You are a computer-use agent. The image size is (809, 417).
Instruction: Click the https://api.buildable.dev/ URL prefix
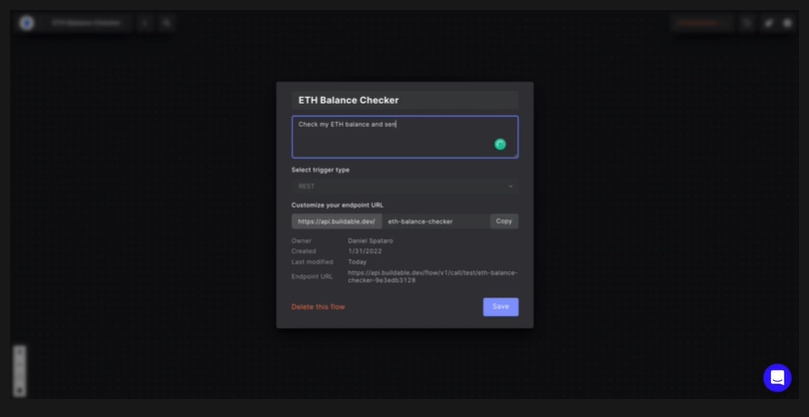pyautogui.click(x=336, y=221)
